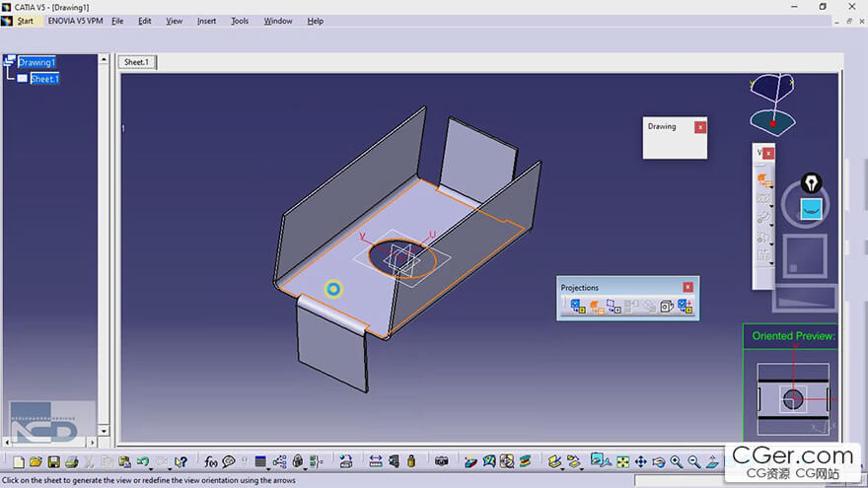Viewport: 868px width, 488px height.
Task: Open the Formula f(x) tool
Action: point(210,461)
